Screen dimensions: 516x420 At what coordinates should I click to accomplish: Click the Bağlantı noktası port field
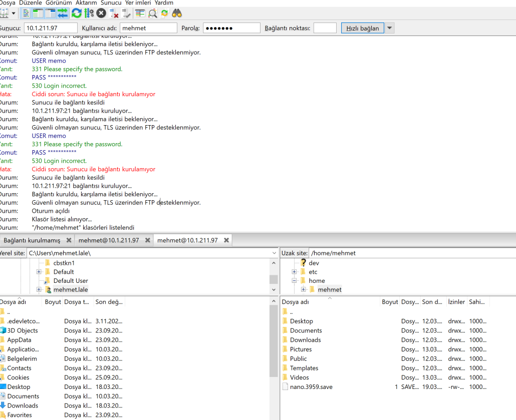325,29
